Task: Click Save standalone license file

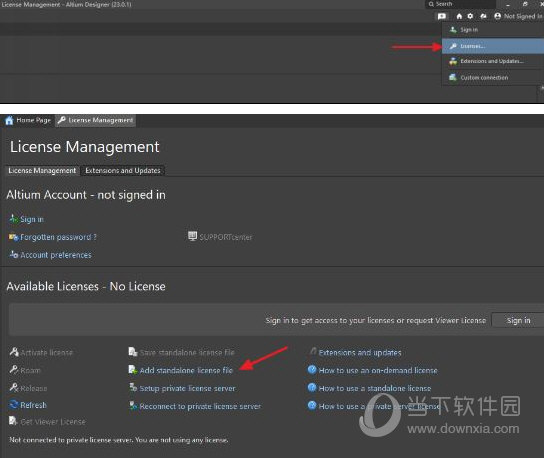Action: tap(187, 353)
